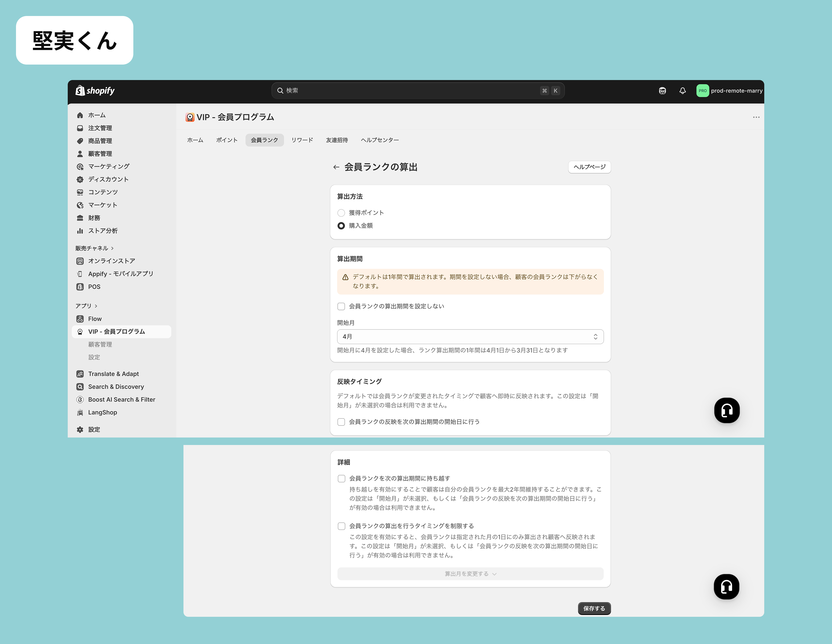This screenshot has height=644, width=832.
Task: Enable 会員ランクを次の算出期間に持ち越す checkbox
Action: click(341, 478)
